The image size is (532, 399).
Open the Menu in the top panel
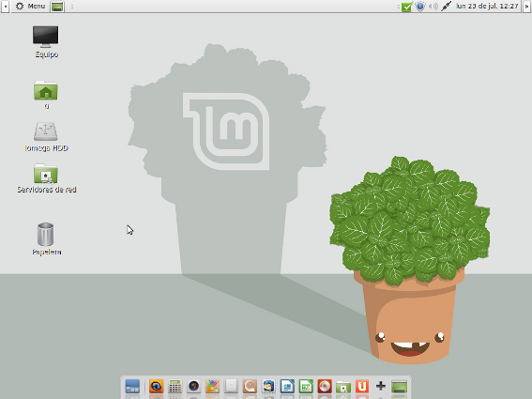pos(31,7)
